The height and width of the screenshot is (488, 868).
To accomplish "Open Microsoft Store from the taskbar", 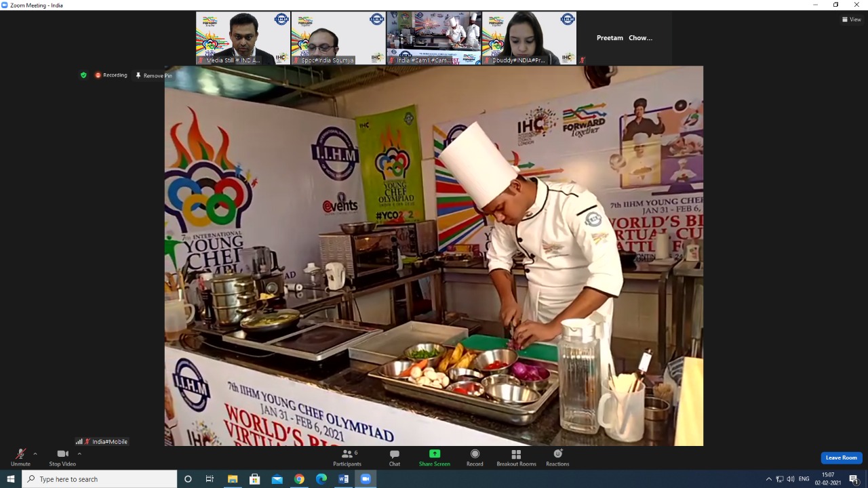I will tap(255, 479).
